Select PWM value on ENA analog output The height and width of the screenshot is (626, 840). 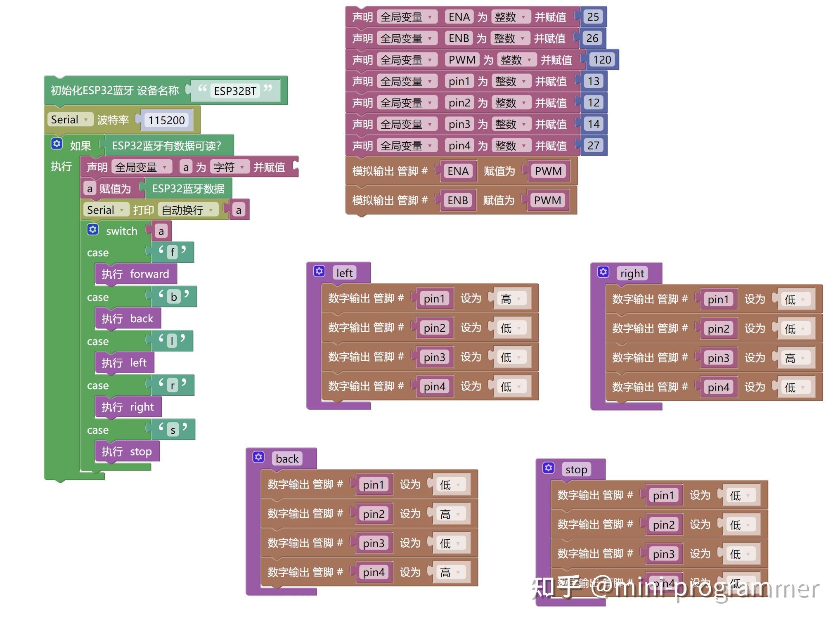point(548,171)
